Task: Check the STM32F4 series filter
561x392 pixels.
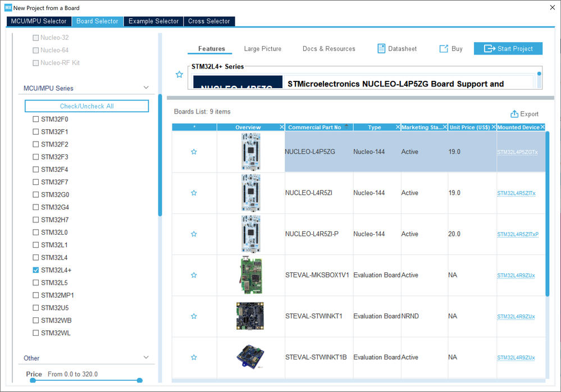Action: [36, 170]
